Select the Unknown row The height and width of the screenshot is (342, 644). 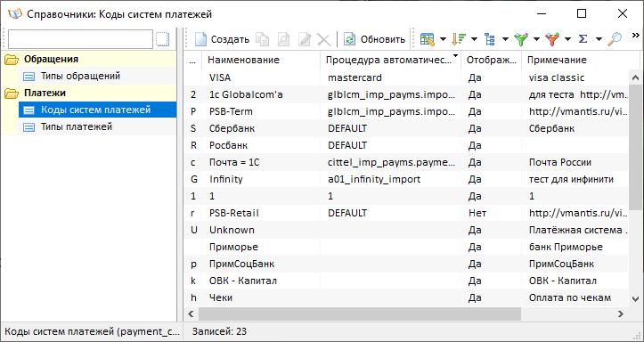pos(406,230)
